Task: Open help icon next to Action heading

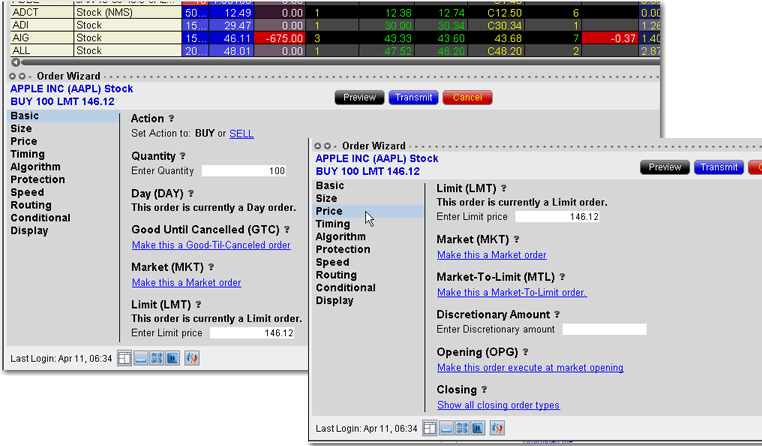Action: 171,119
